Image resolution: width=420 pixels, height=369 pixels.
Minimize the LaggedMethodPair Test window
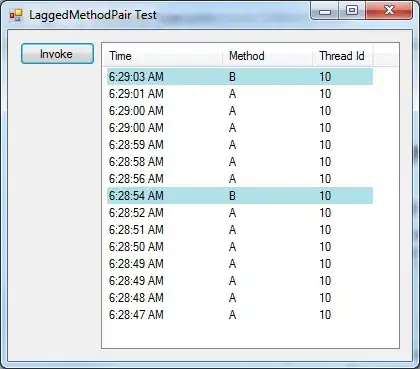click(x=325, y=11)
